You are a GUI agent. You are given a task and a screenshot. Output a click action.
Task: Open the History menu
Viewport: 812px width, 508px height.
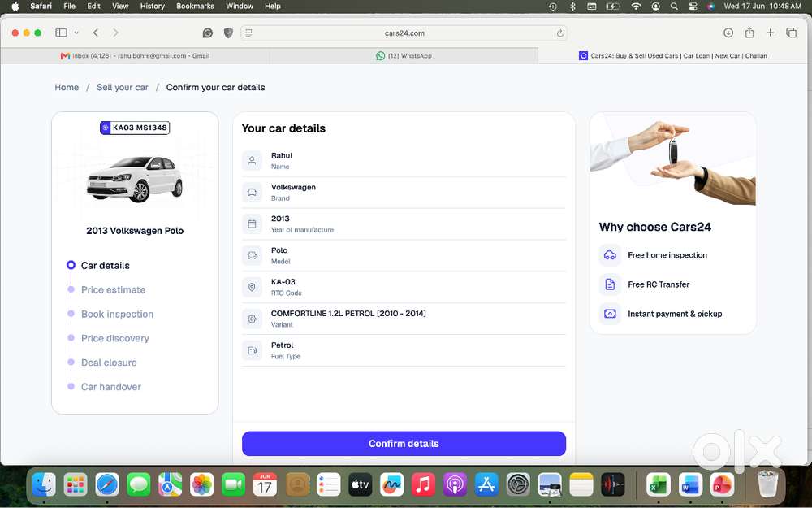[x=153, y=7]
